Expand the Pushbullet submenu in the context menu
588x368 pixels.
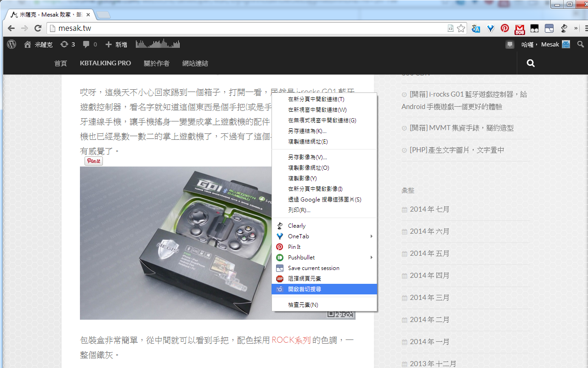pyautogui.click(x=324, y=257)
